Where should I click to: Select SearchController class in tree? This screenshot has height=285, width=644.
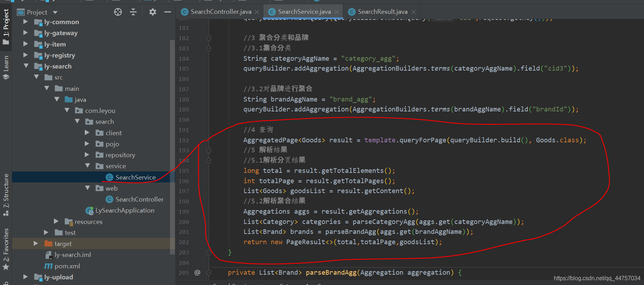(x=139, y=199)
